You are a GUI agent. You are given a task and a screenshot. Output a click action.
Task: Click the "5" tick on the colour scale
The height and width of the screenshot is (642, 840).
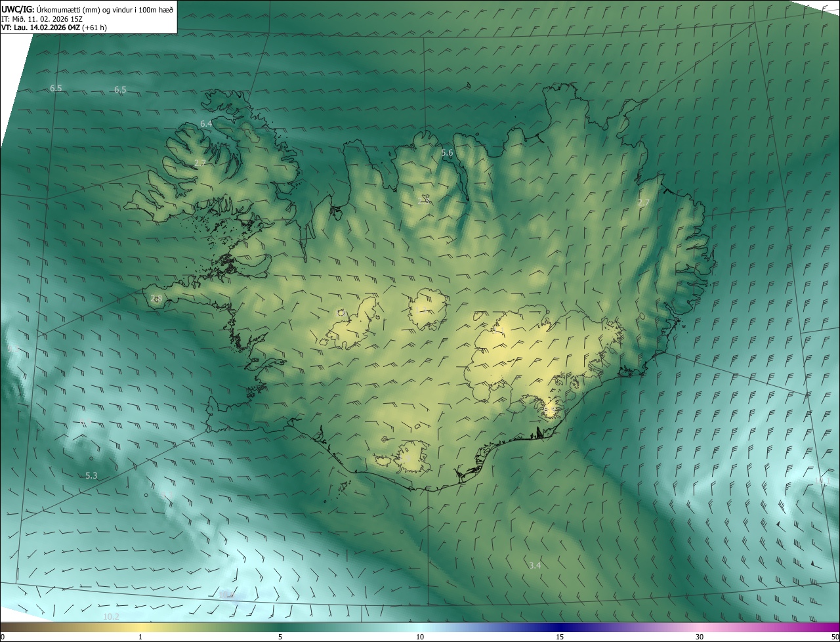point(280,637)
